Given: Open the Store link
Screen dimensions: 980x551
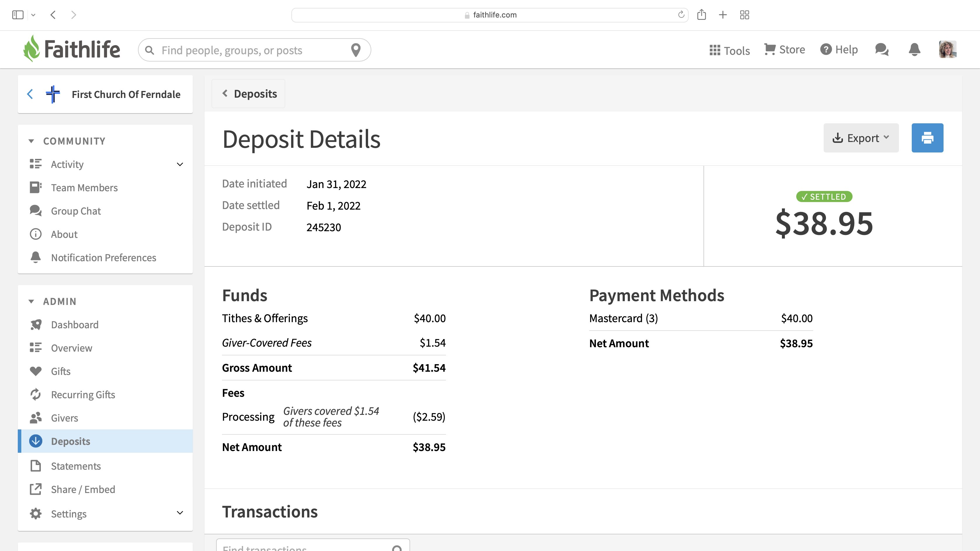Looking at the screenshot, I should point(785,50).
